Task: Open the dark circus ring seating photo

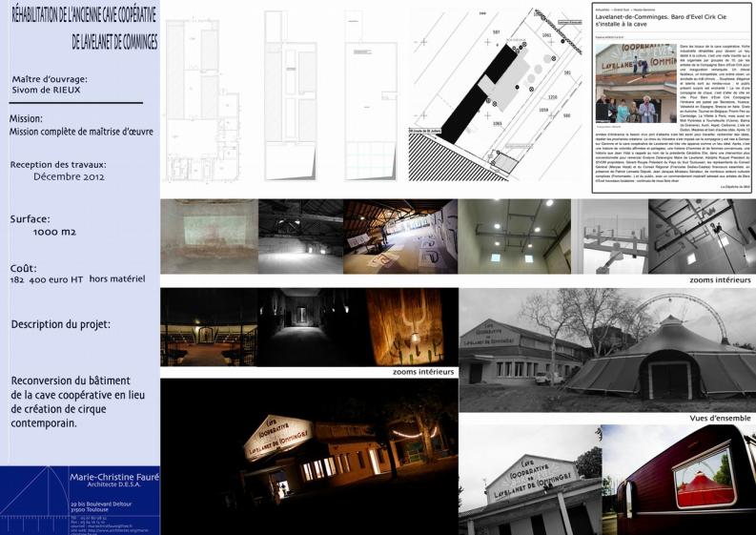Action: (209, 327)
